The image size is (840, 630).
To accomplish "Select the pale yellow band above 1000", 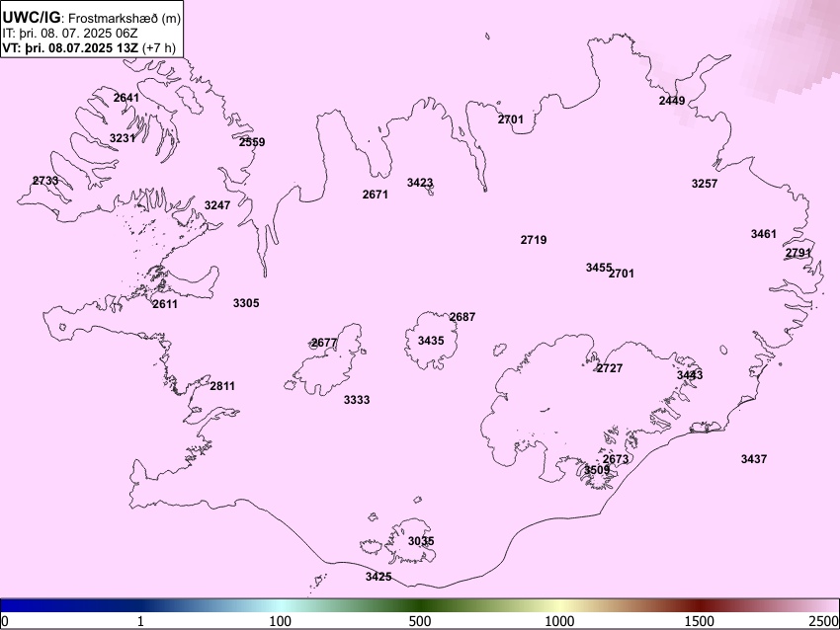I will [559, 605].
